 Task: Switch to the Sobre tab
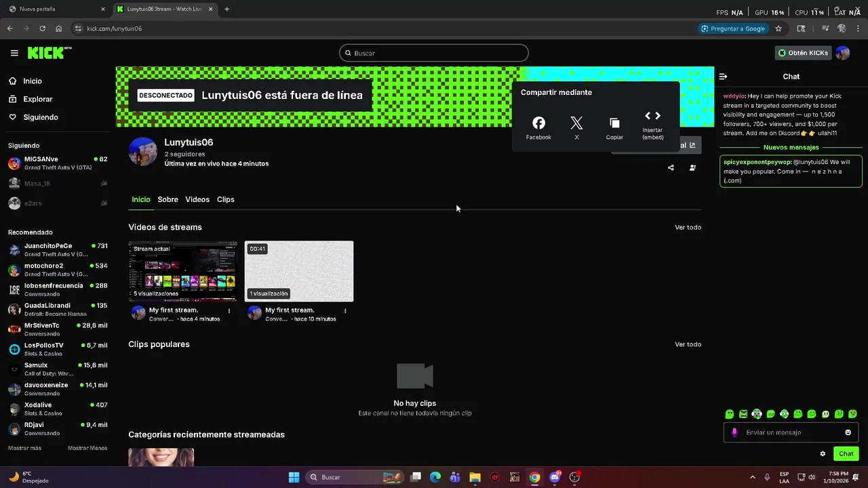(167, 199)
